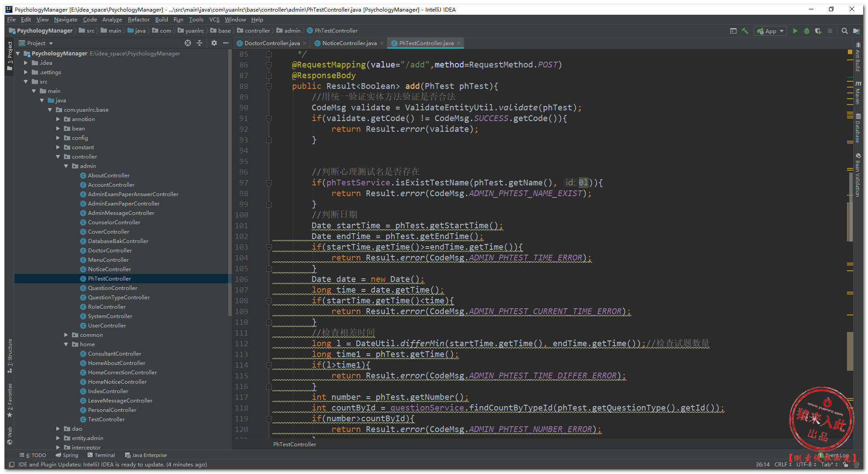Switch to NoticeController.java tab
Viewport: 868px width, 474px height.
349,43
